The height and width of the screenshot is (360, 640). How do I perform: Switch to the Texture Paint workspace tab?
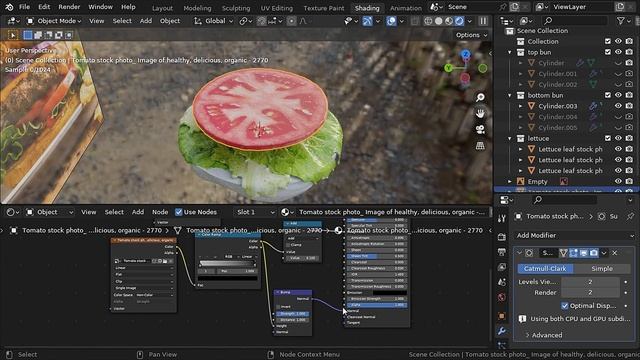pos(324,8)
